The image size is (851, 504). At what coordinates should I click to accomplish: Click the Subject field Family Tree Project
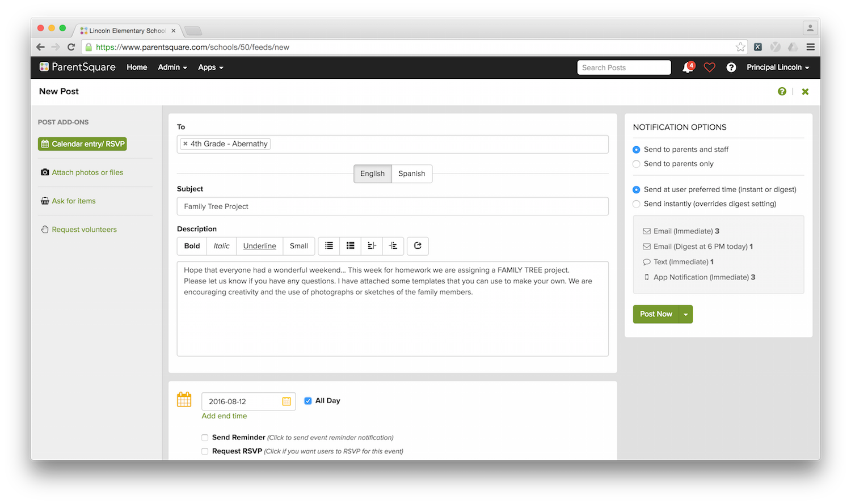pyautogui.click(x=393, y=206)
